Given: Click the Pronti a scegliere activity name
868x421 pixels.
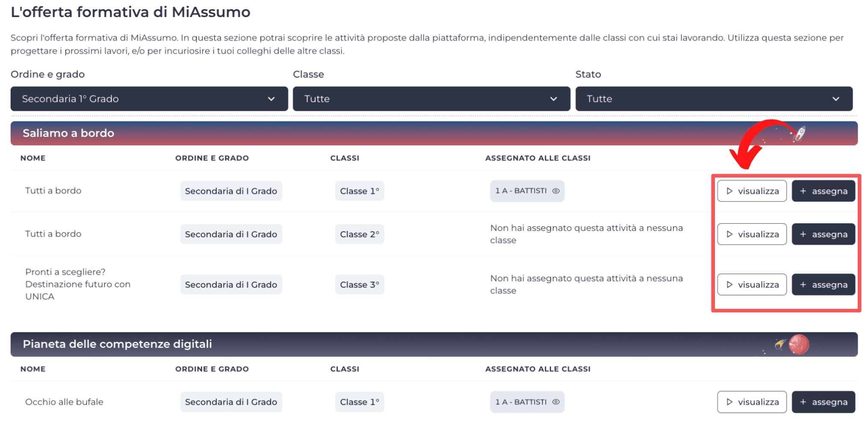Looking at the screenshot, I should (x=77, y=284).
